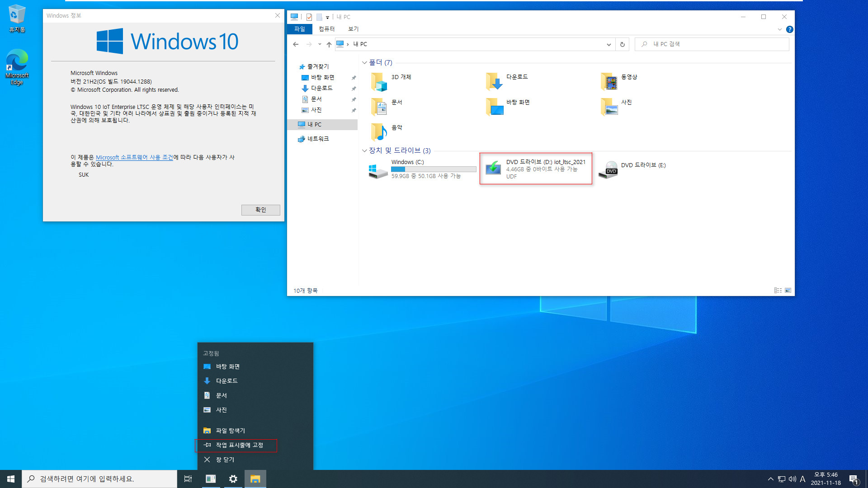Viewport: 868px width, 488px height.
Task: Open the 휴지통 (Recycle Bin) on desktop
Action: pos(16,14)
